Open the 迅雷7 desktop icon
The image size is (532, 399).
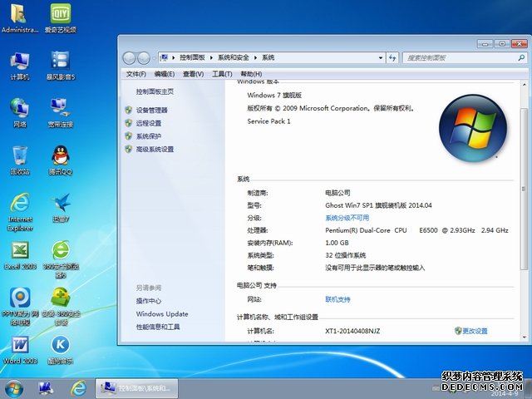61,208
